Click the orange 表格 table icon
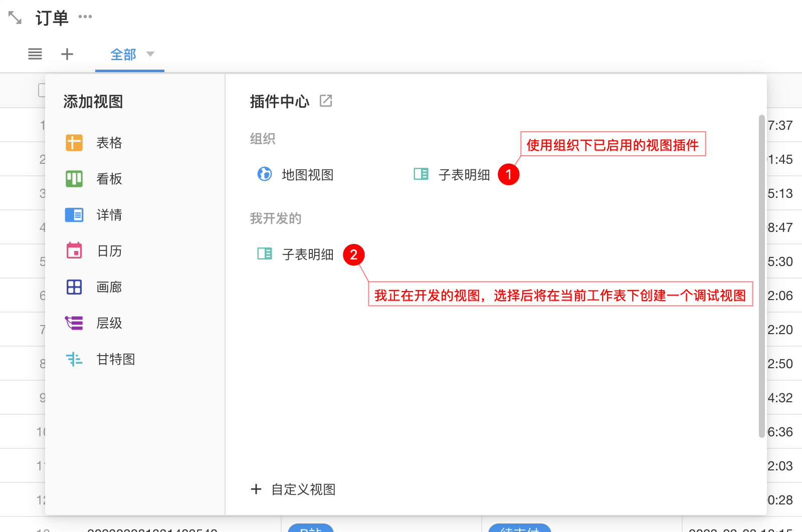Screen dimensions: 802x532 click(x=74, y=143)
